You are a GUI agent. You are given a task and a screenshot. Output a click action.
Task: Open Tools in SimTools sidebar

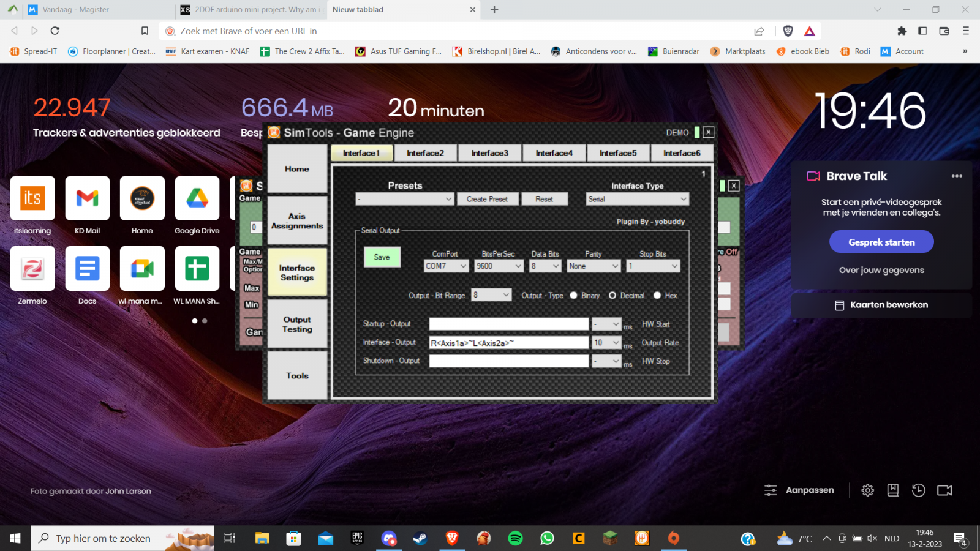click(x=297, y=376)
